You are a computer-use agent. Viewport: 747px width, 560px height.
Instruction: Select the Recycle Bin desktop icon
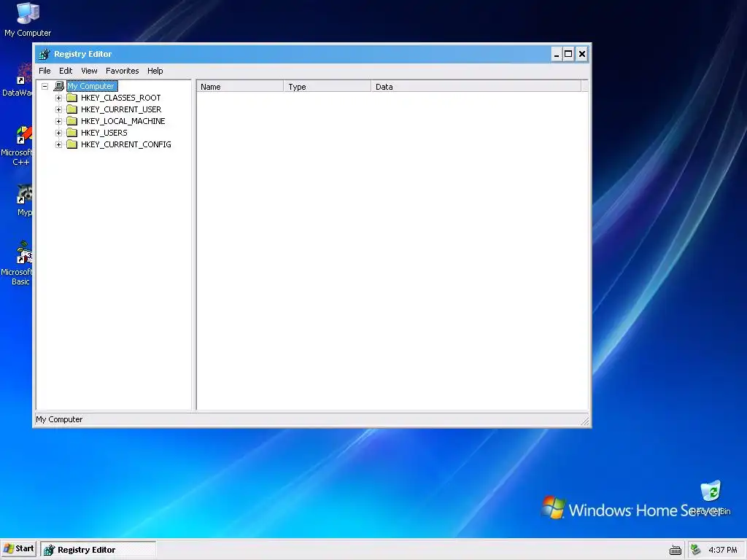(711, 498)
